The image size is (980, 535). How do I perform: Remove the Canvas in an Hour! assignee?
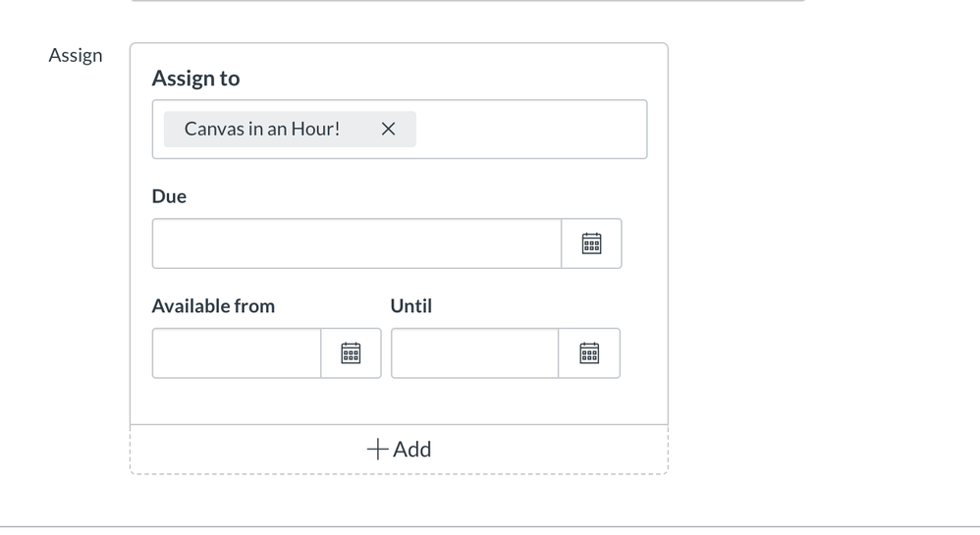coord(388,130)
